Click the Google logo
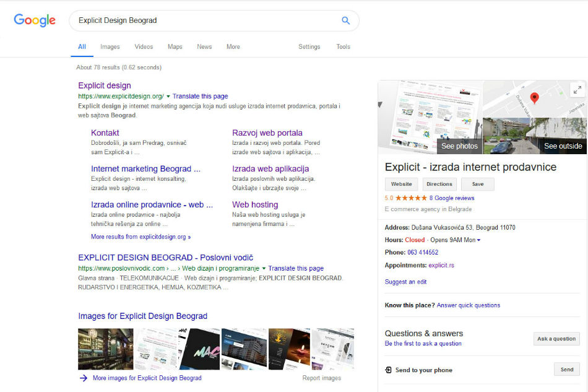Image resolution: width=588 pixels, height=392 pixels. (x=35, y=20)
